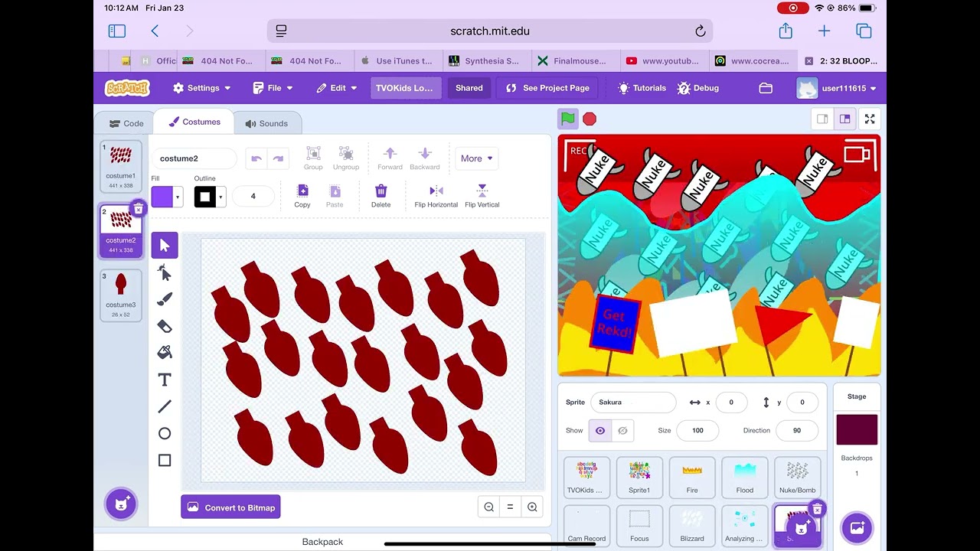Select the costume1 thumbnail
The image size is (980, 551).
[x=121, y=166]
